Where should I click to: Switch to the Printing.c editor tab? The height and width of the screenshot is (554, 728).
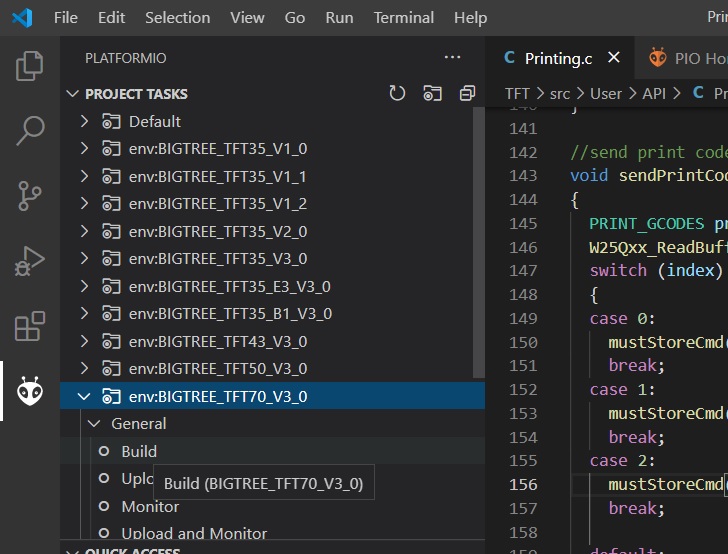559,59
